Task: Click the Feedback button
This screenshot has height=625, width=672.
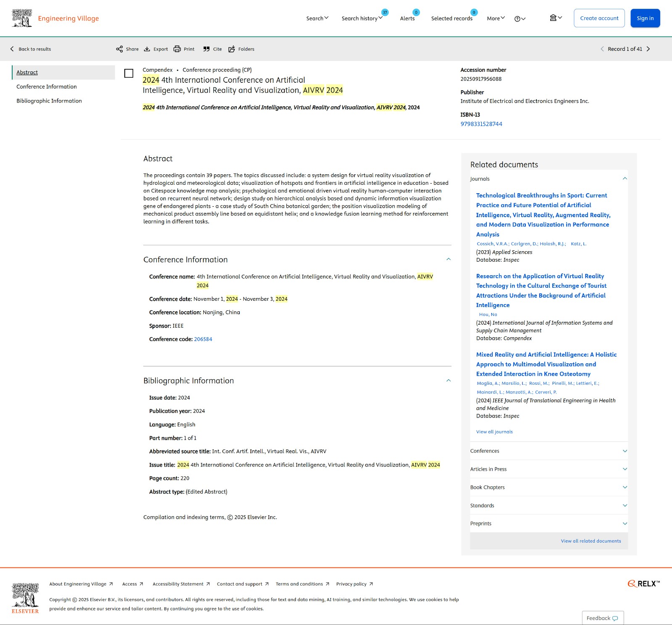Action: coord(603,618)
